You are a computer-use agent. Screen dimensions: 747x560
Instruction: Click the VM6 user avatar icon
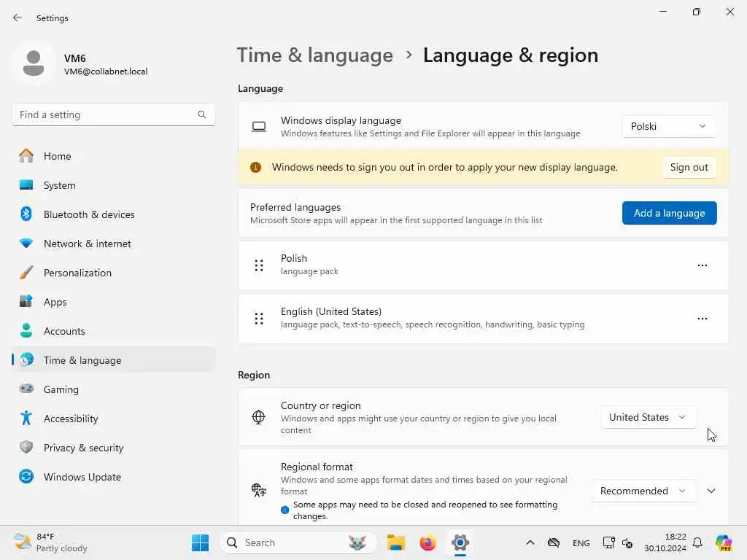tap(34, 63)
